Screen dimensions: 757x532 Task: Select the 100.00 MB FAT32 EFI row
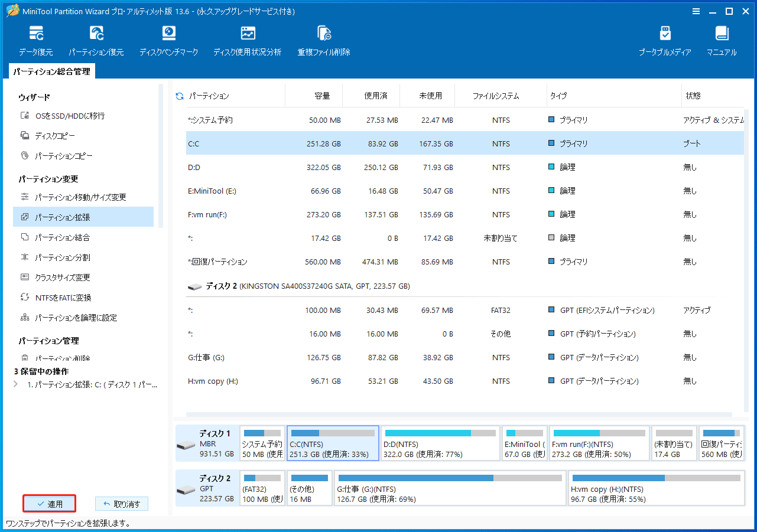464,310
